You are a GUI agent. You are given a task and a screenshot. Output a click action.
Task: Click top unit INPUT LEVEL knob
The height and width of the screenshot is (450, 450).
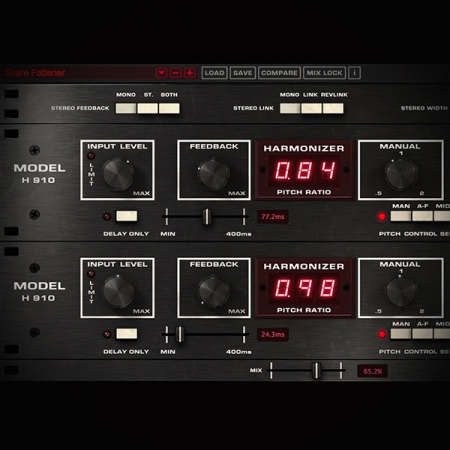[x=118, y=174]
